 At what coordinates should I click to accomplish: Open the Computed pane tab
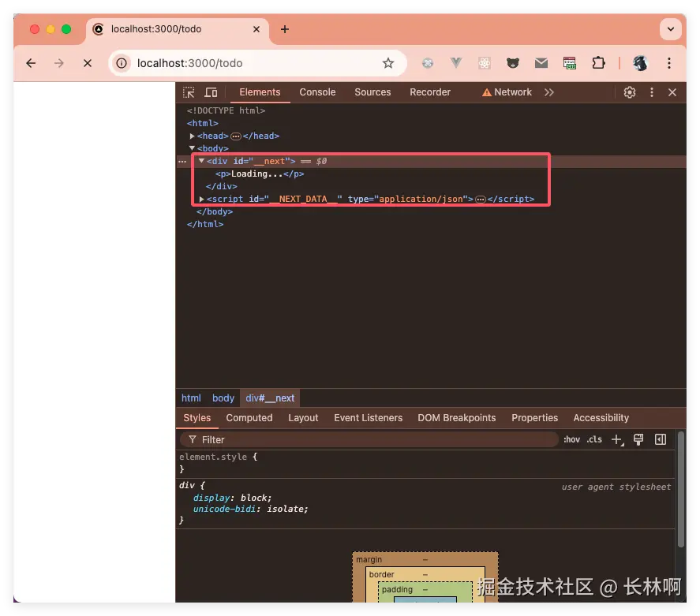tap(249, 418)
